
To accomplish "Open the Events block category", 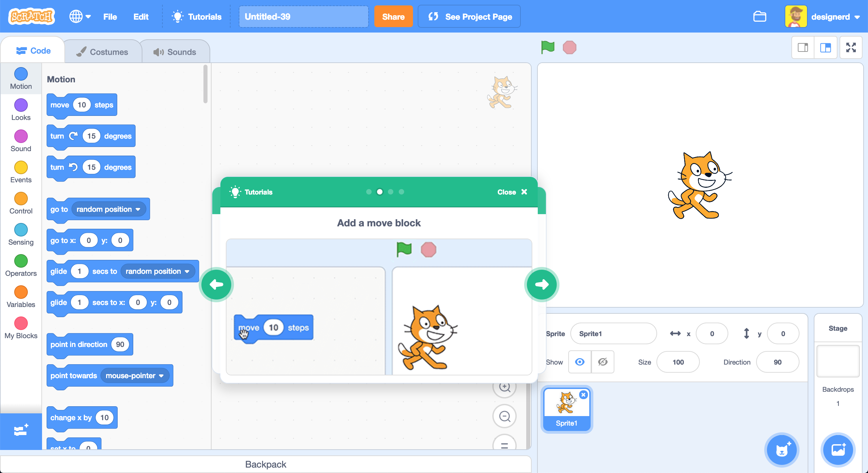I will pyautogui.click(x=21, y=171).
